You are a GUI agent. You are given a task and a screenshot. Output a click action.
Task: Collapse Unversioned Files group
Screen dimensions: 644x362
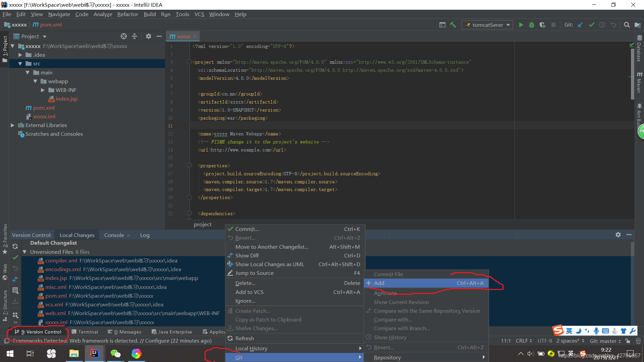click(x=24, y=252)
